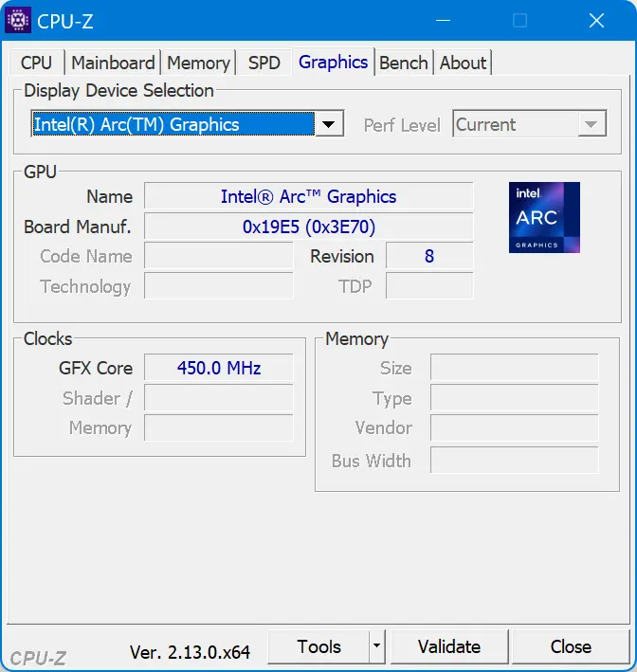This screenshot has height=672, width=637.
Task: Click the empty Memory Size field
Action: click(x=515, y=368)
